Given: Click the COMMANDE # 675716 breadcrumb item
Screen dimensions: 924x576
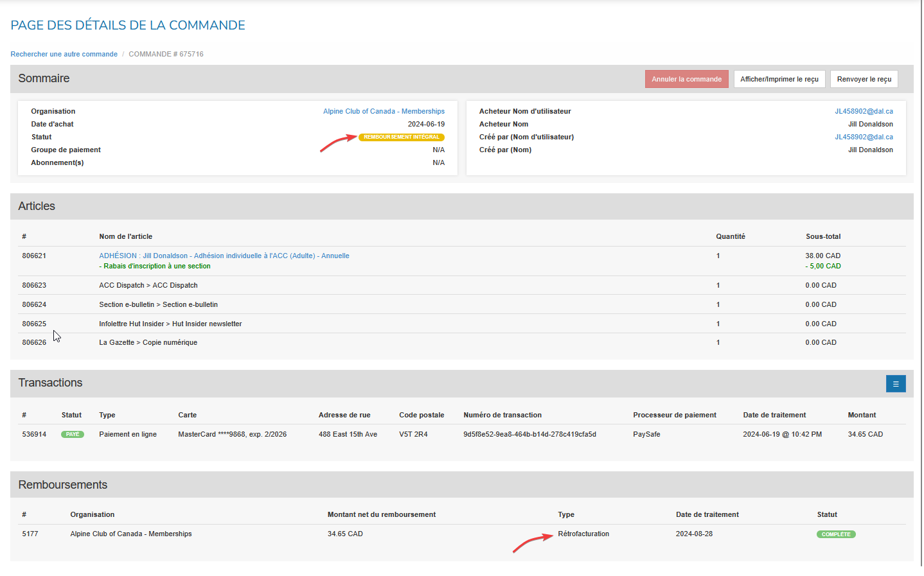Looking at the screenshot, I should (166, 54).
